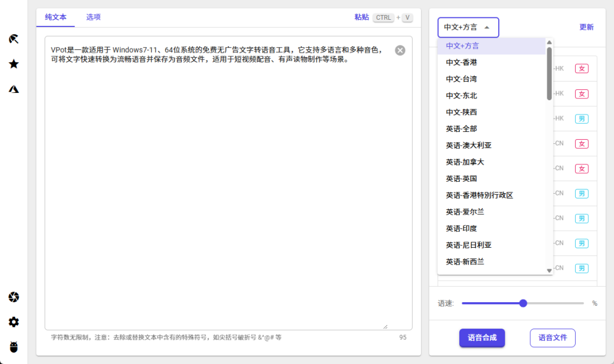This screenshot has height=364, width=614.
Task: Select the star icon in the sidebar
Action: [13, 64]
